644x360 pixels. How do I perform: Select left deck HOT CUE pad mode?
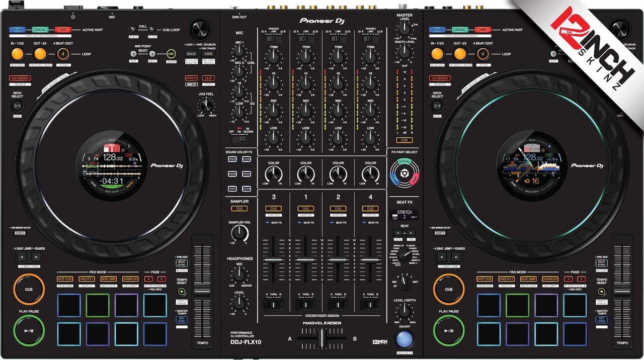point(65,279)
